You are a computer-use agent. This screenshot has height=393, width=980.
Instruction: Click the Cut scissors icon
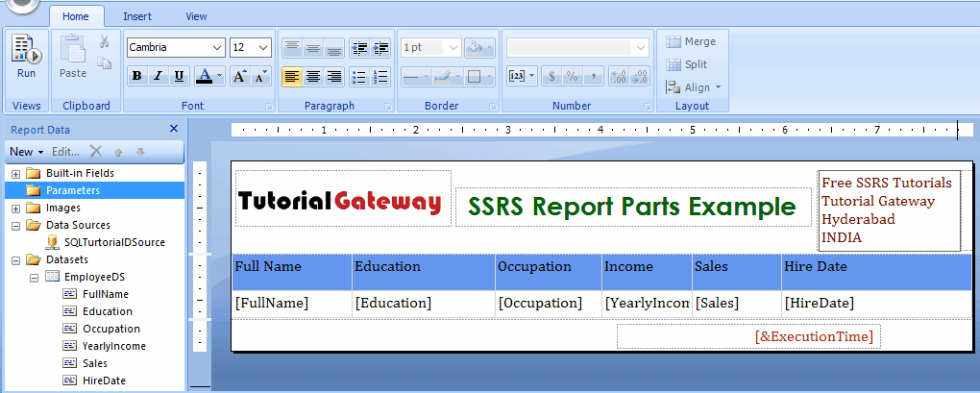click(x=105, y=42)
